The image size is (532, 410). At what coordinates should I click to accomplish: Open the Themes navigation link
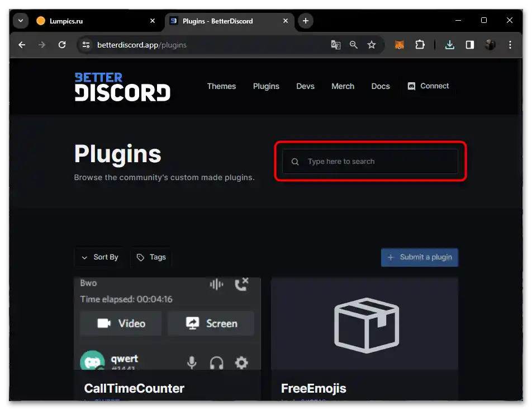pos(221,86)
